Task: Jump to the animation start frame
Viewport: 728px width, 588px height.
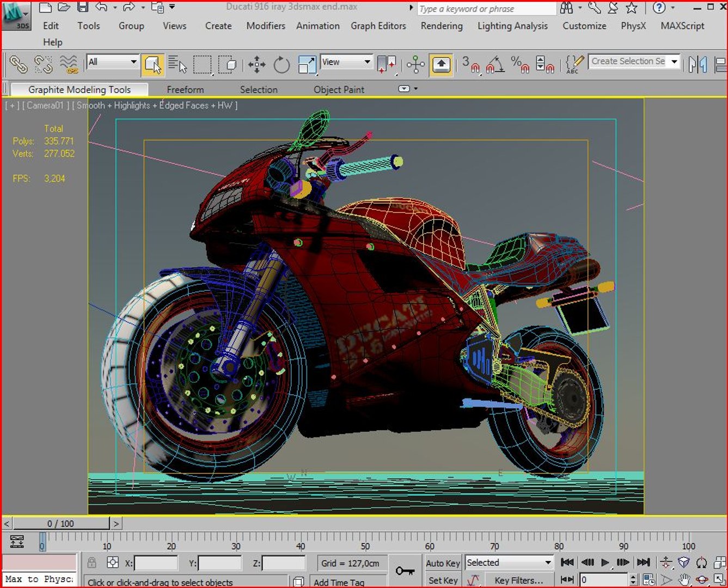Action: (x=567, y=562)
